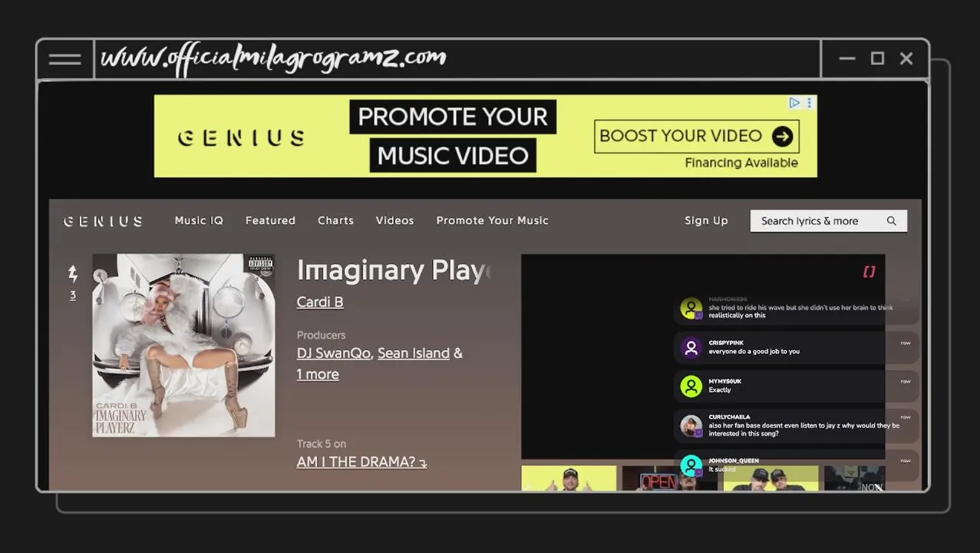Click the Producers label
Viewport: 980px width, 553px height.
[x=321, y=335]
